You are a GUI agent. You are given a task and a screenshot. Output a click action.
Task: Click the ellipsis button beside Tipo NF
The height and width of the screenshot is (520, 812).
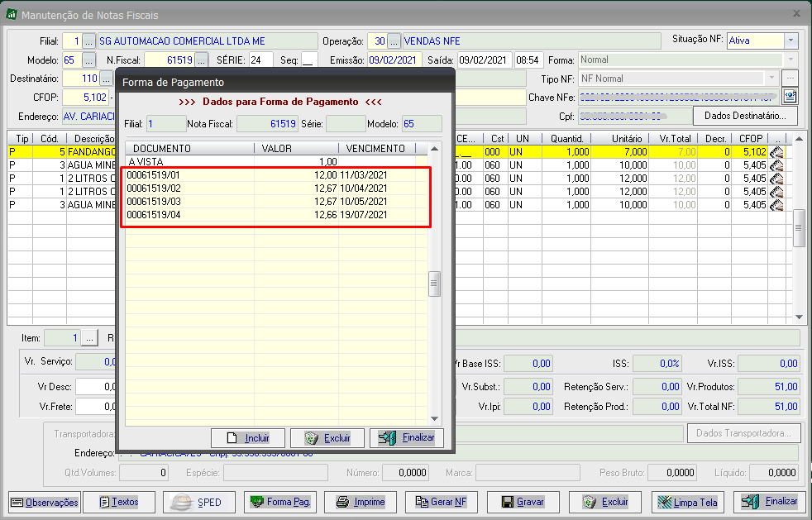(790, 79)
